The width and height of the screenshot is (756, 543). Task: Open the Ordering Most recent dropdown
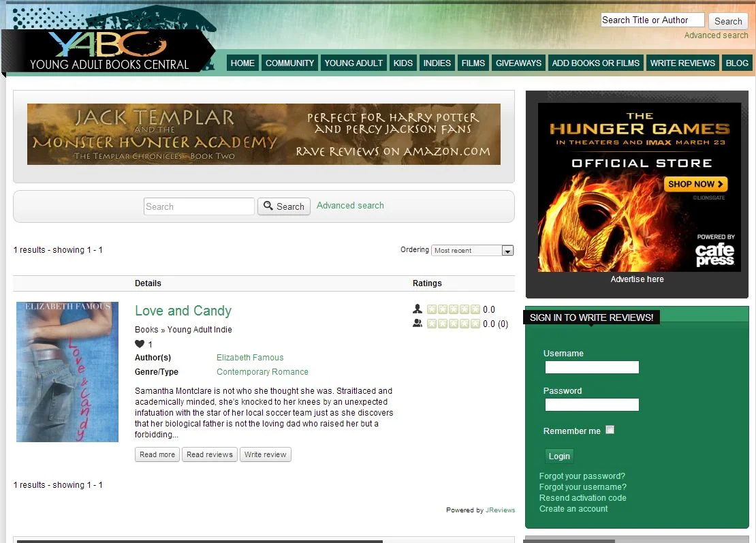click(x=473, y=250)
